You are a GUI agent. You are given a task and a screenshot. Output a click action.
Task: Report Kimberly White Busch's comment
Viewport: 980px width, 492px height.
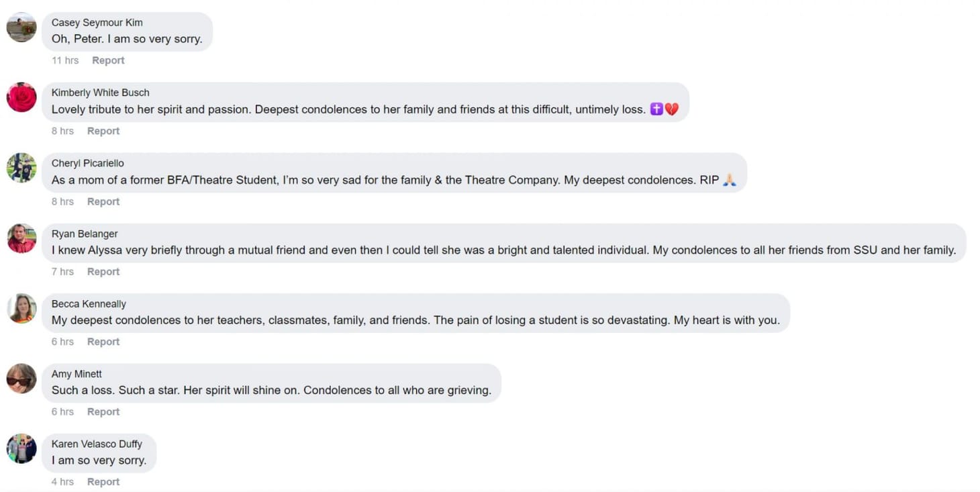click(103, 130)
